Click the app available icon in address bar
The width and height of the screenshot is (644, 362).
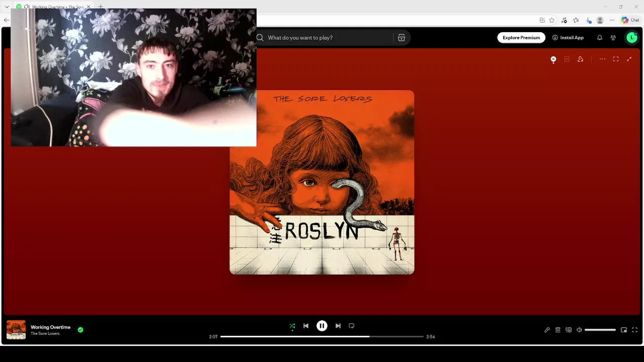[542, 20]
